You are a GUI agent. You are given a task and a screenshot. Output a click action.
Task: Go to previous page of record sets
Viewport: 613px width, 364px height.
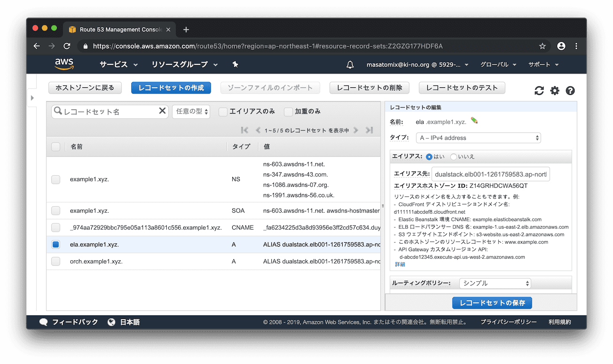[x=258, y=130]
